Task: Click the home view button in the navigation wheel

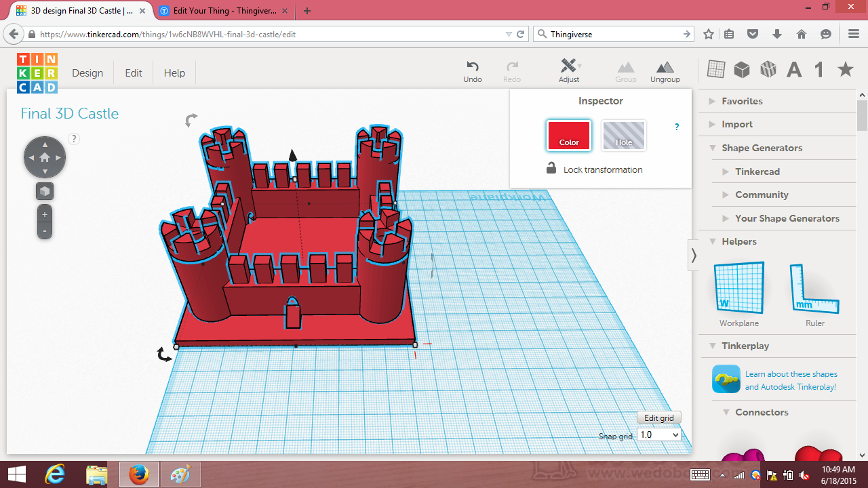Action: point(45,157)
